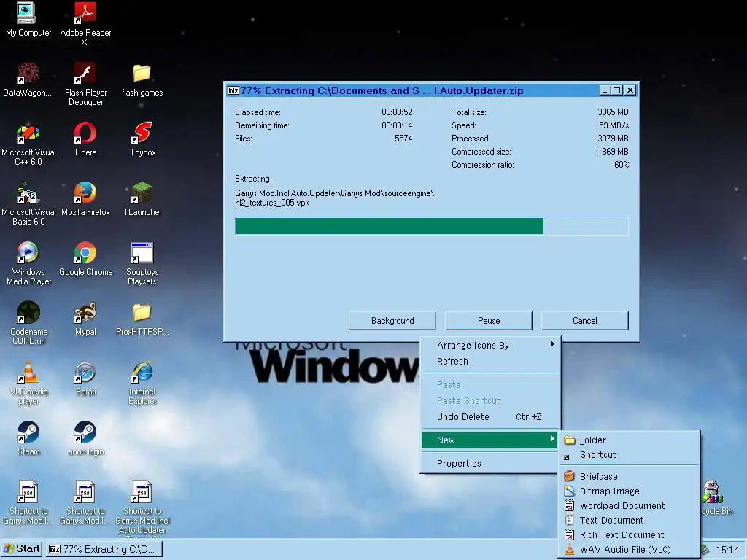The height and width of the screenshot is (560, 747).
Task: Select Codename CURE.url shortcut
Action: (28, 323)
